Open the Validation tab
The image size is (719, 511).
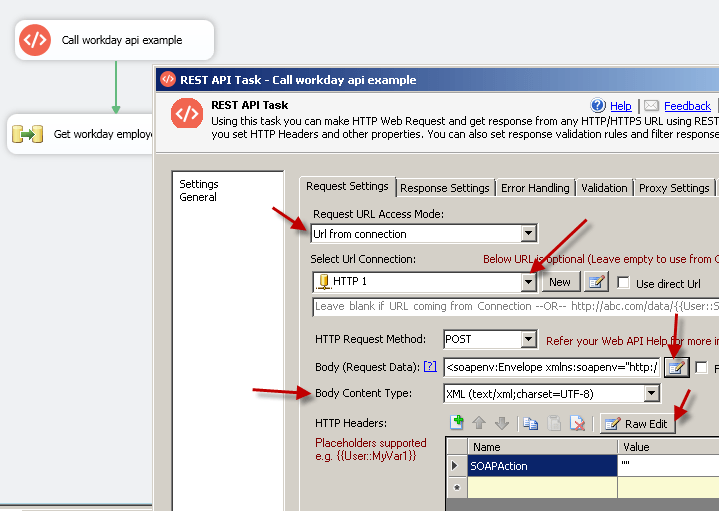(x=604, y=188)
